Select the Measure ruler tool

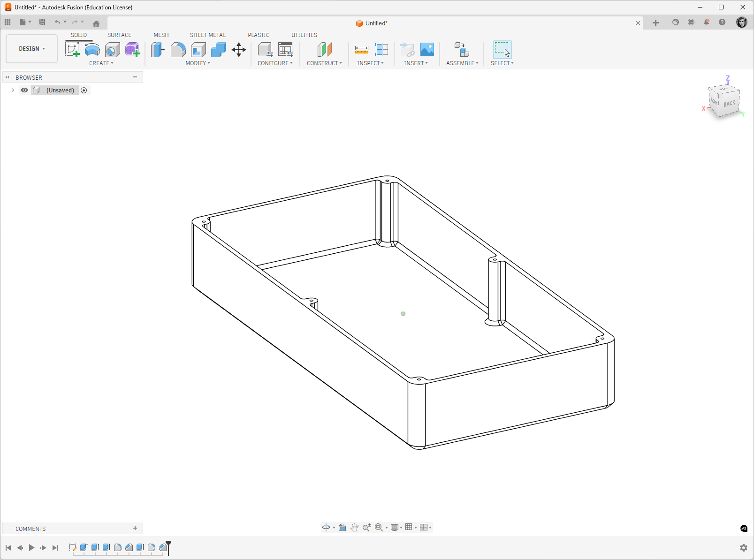click(x=362, y=49)
